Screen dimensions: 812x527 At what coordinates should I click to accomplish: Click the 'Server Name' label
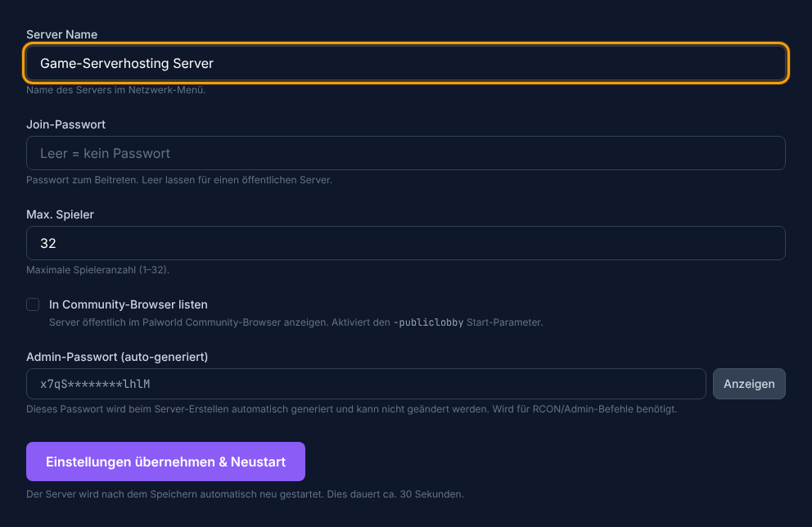(61, 34)
